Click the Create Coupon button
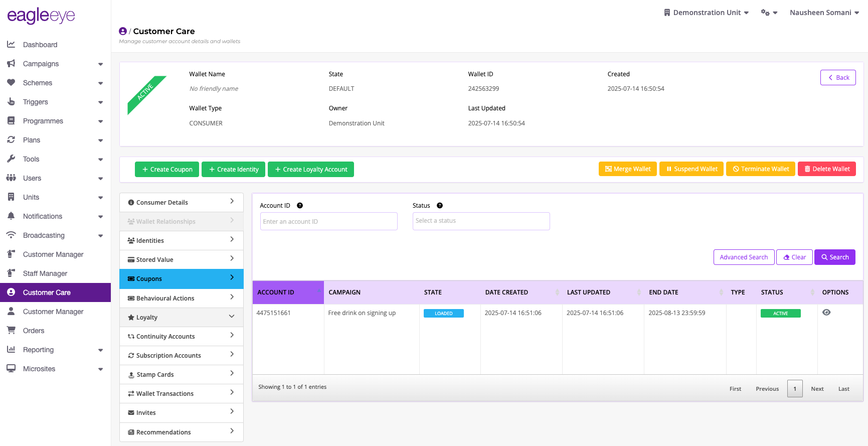Image resolution: width=868 pixels, height=446 pixels. (167, 170)
